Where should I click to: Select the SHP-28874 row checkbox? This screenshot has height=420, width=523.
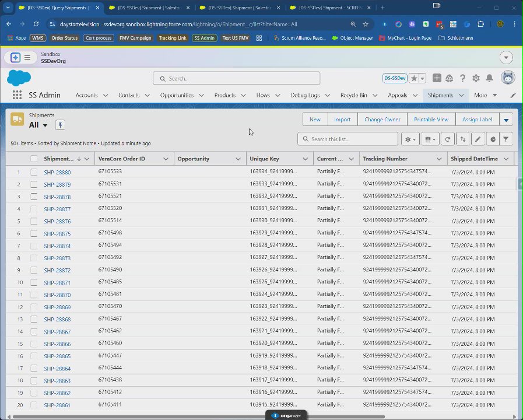tap(34, 246)
